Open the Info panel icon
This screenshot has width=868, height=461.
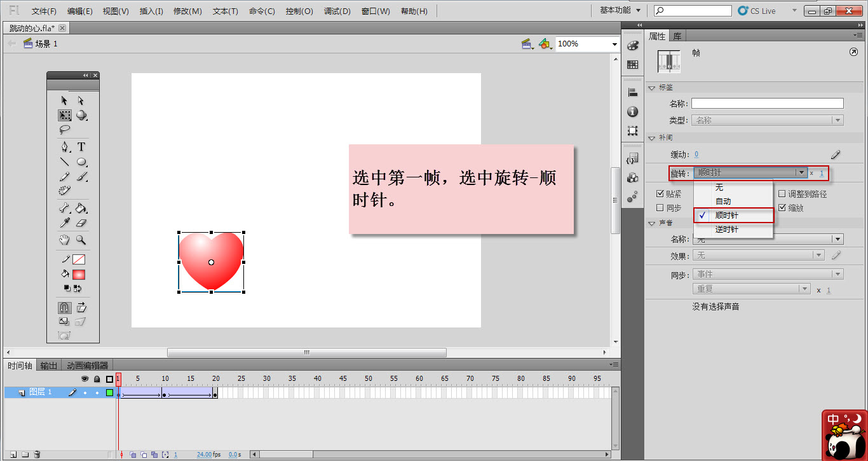pyautogui.click(x=632, y=112)
